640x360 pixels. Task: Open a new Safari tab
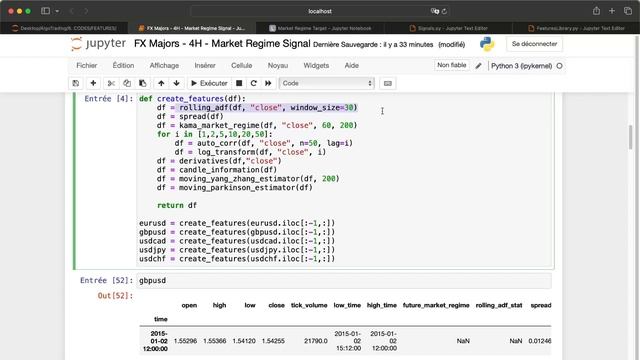click(x=612, y=11)
